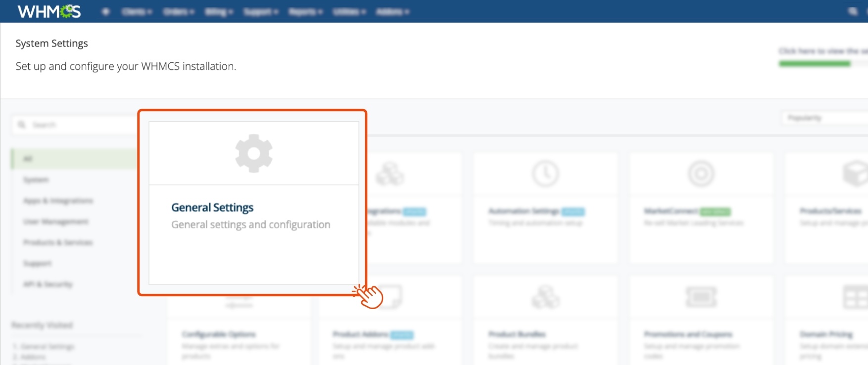Expand the Orders menu in navbar
This screenshot has height=365, width=868.
pyautogui.click(x=179, y=11)
